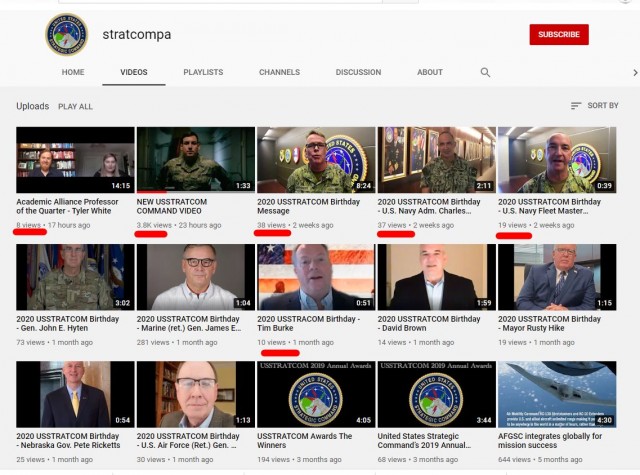The height and width of the screenshot is (475, 640).
Task: Click the stratcompa channel avatar logo
Action: click(67, 34)
